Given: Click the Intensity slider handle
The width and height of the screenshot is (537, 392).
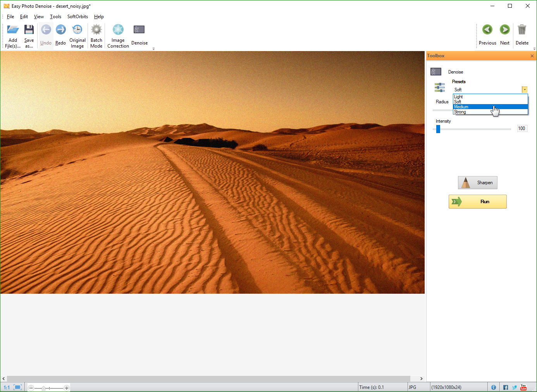Looking at the screenshot, I should click(438, 129).
